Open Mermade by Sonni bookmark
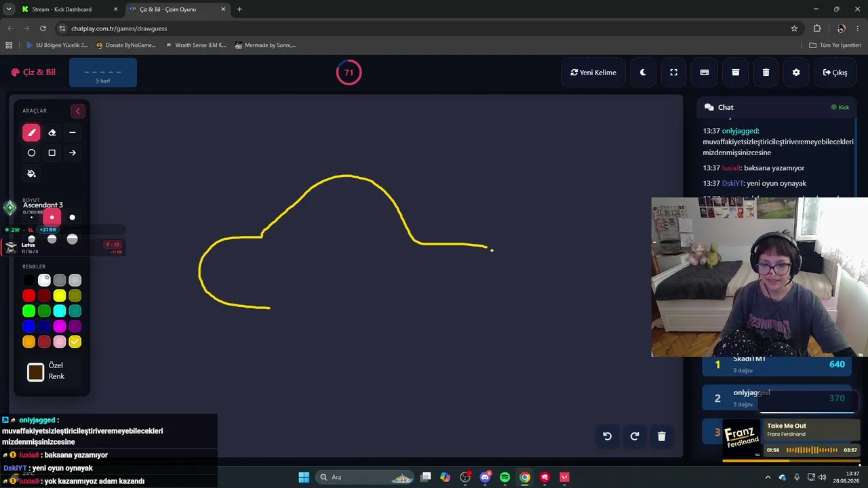 pos(265,45)
